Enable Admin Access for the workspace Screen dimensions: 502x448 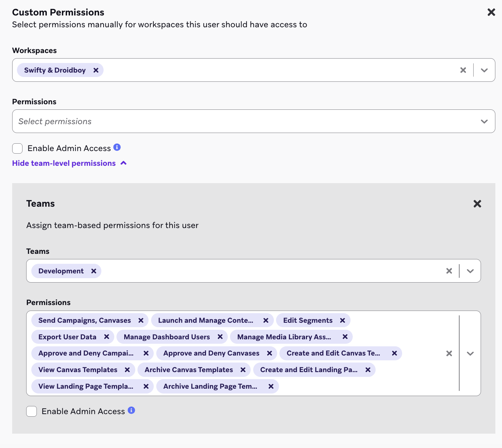[17, 148]
